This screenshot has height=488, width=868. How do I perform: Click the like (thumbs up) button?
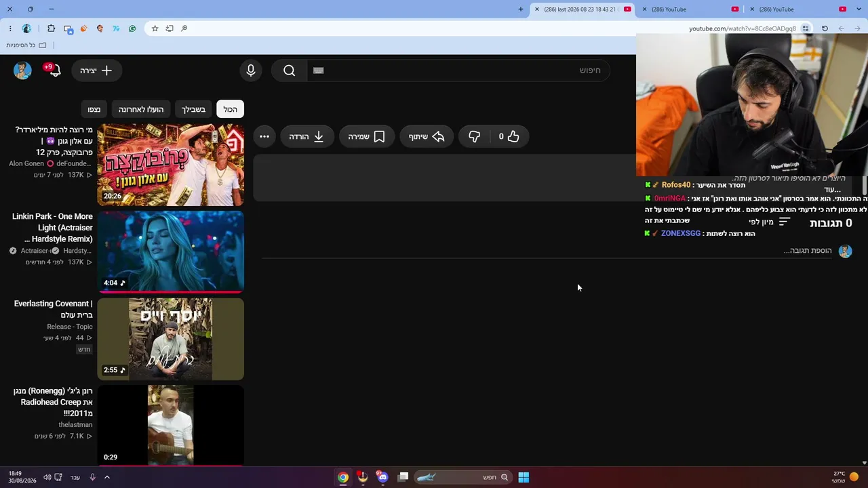509,137
